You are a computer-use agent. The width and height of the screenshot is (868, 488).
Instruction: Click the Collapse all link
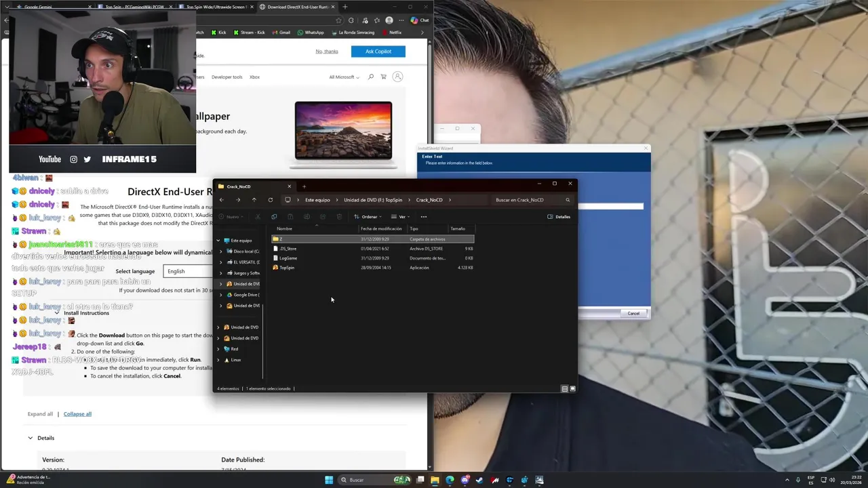point(77,414)
